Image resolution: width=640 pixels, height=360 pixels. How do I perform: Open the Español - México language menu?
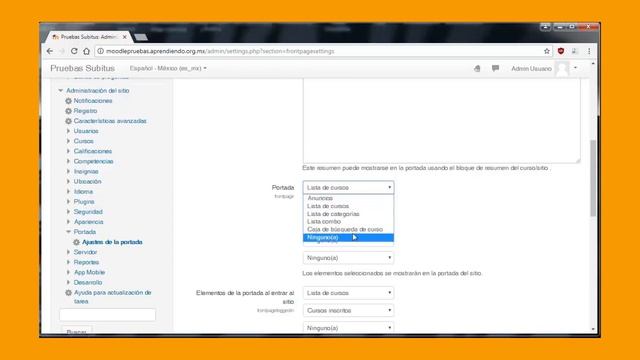tap(168, 68)
